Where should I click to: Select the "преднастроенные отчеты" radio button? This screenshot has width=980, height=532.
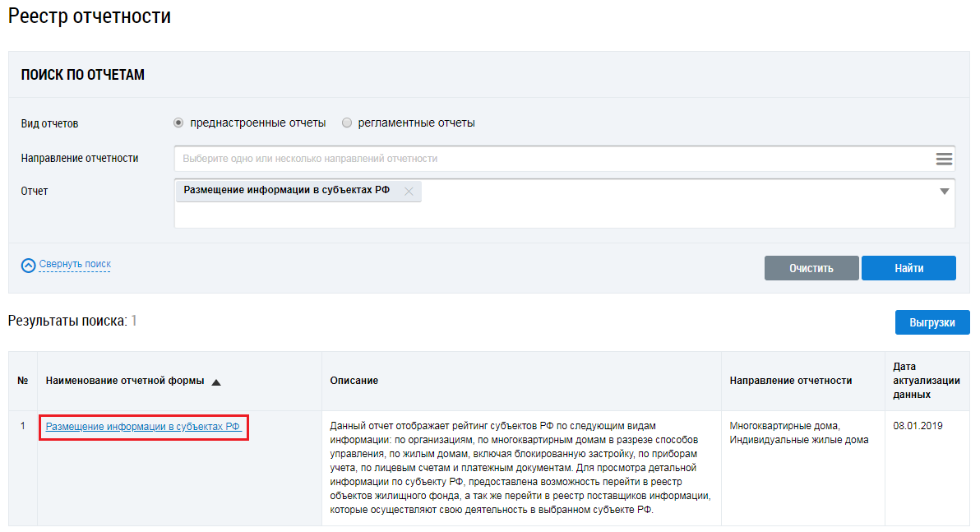tap(178, 123)
